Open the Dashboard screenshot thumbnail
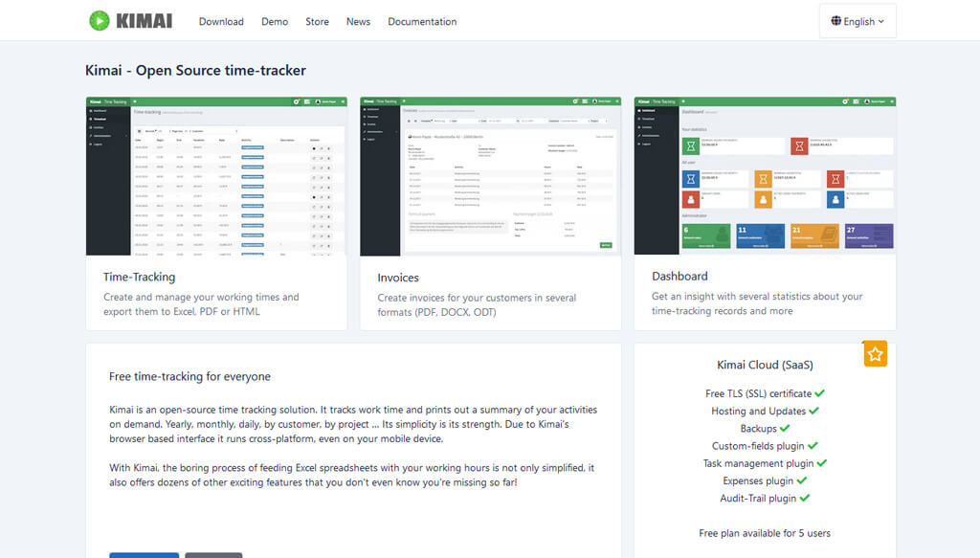Image resolution: width=980 pixels, height=558 pixels. click(765, 175)
